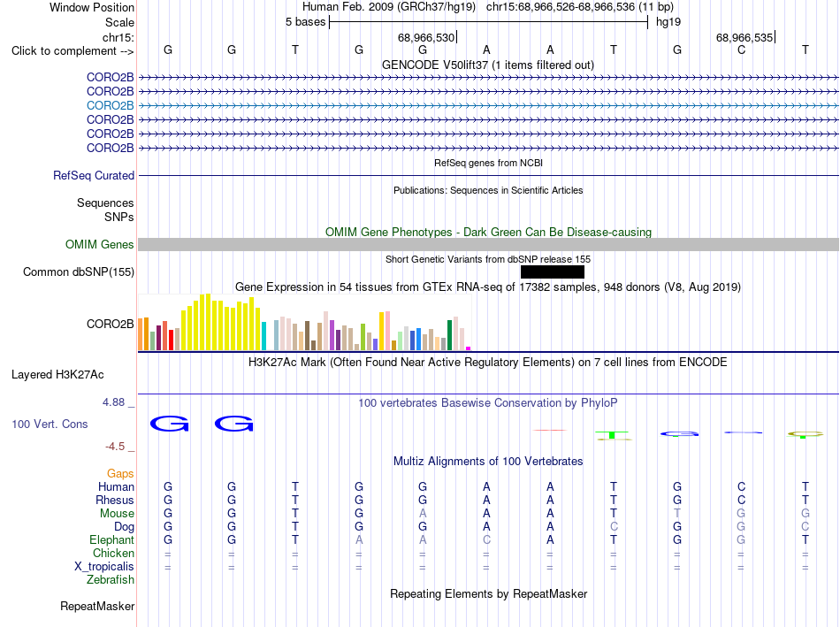The height and width of the screenshot is (627, 840).
Task: Click the GTEx CORO2B expression label
Action: click(x=111, y=325)
